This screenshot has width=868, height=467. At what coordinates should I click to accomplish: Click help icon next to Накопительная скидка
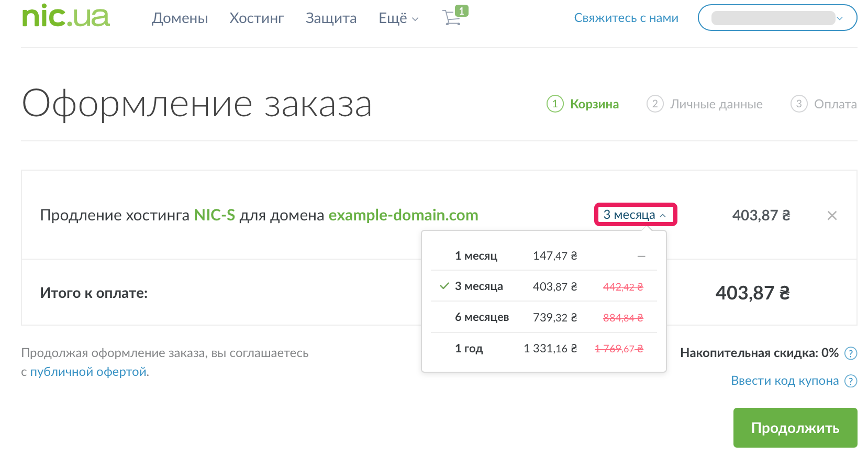[x=851, y=353]
